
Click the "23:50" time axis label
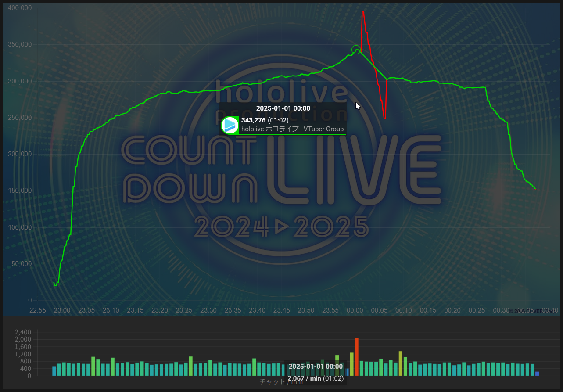pos(306,310)
